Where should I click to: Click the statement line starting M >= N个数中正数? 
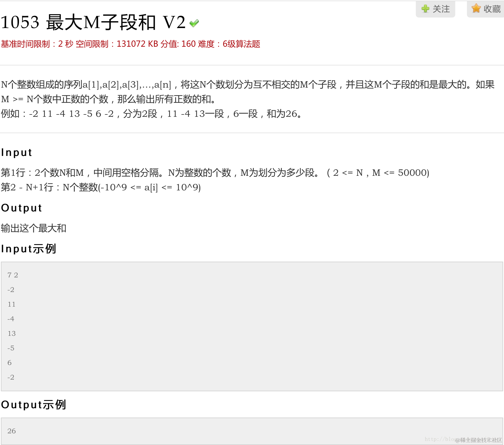pyautogui.click(x=109, y=99)
